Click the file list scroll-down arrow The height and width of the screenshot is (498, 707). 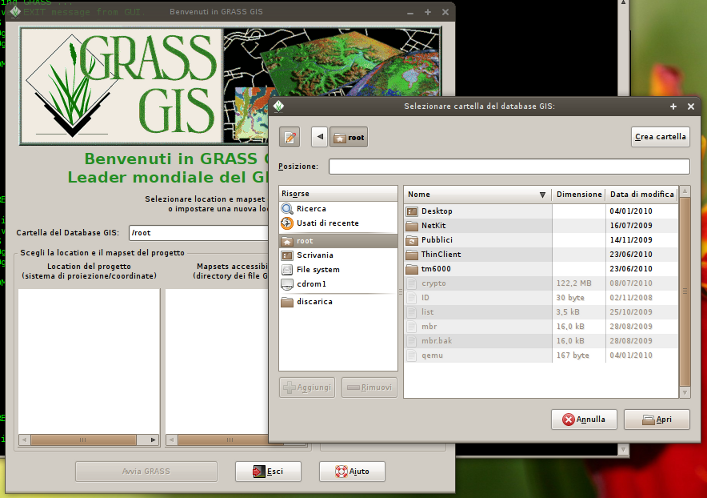click(x=685, y=393)
